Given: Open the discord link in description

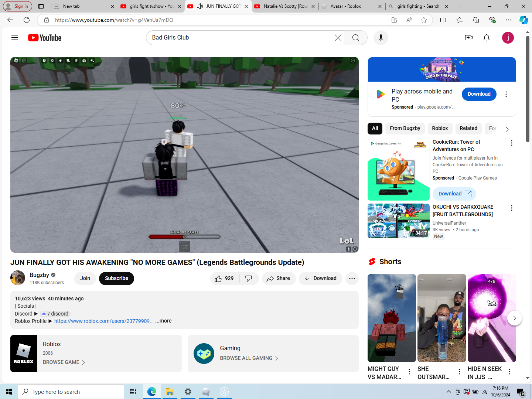Looking at the screenshot, I should (55, 314).
